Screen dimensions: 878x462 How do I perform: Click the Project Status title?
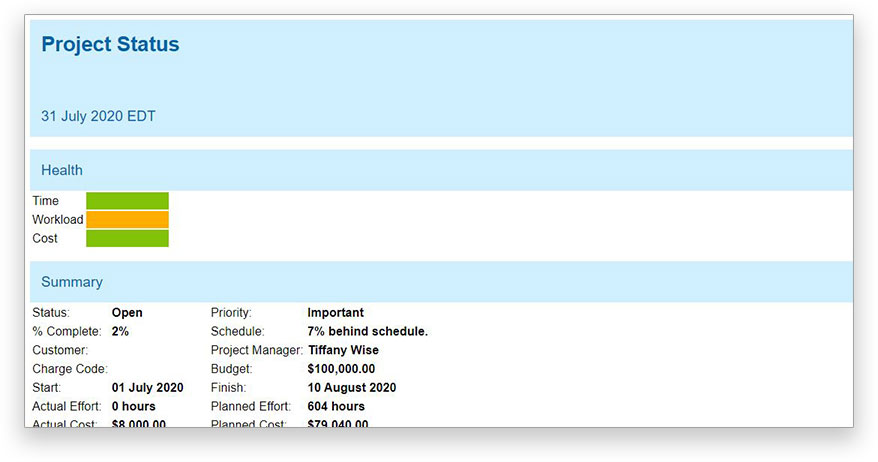[x=110, y=44]
